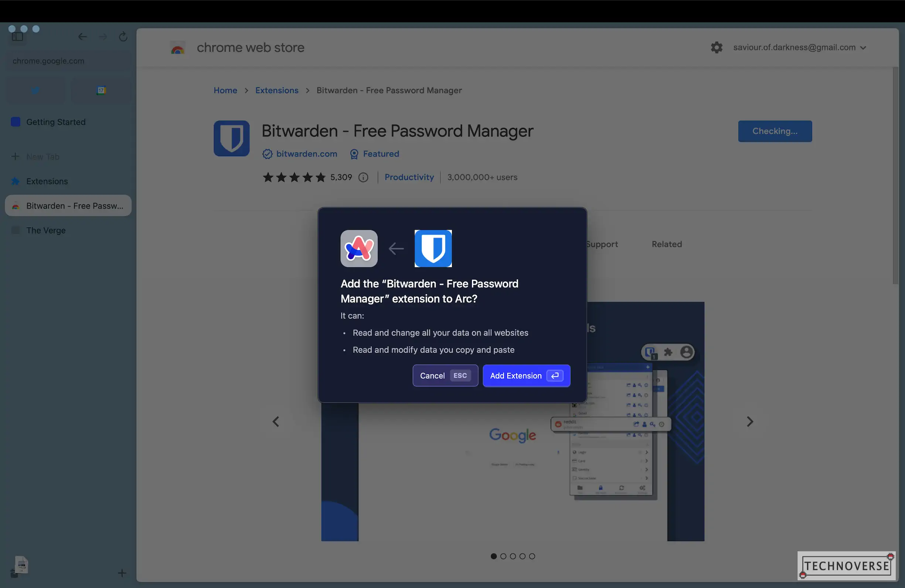The width and height of the screenshot is (905, 588).
Task: Toggle the Arc sidebar icon
Action: click(17, 37)
